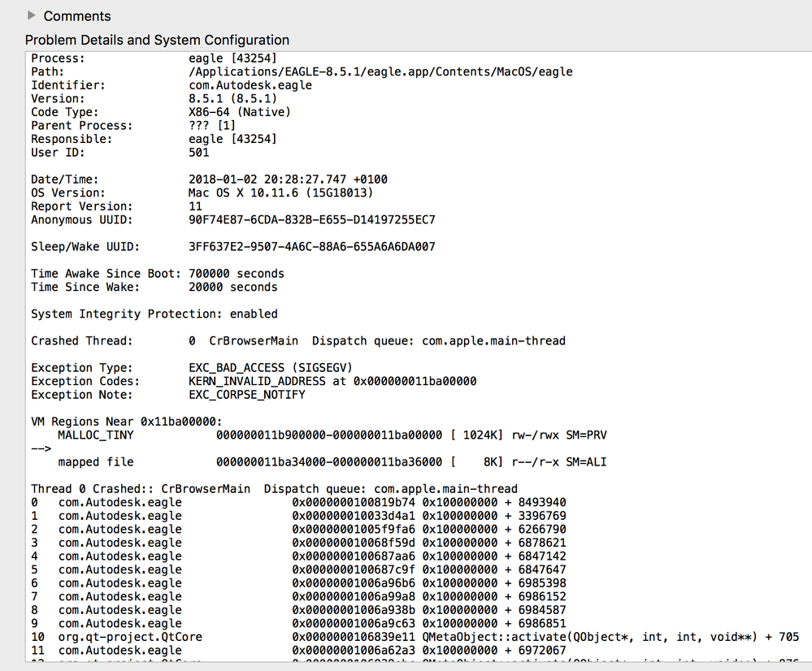Click the "20000 seconds" since-wake value
The width and height of the screenshot is (812, 671).
[x=233, y=287]
